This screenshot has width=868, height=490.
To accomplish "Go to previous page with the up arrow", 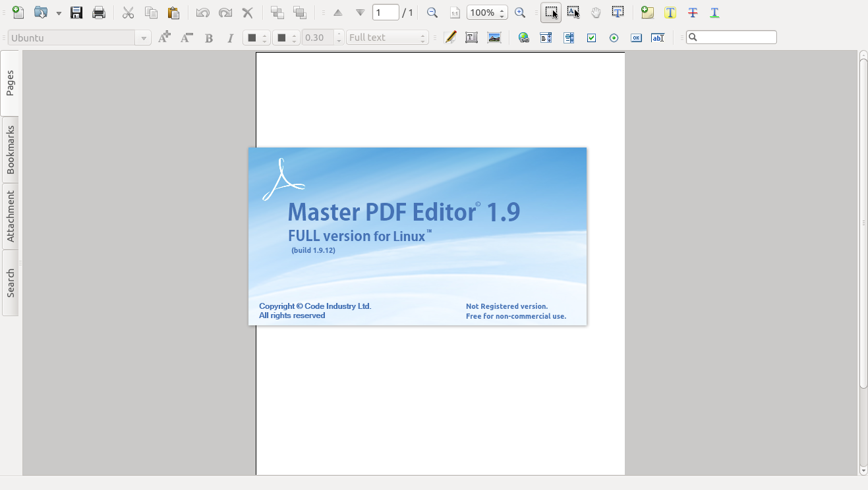I will [338, 13].
